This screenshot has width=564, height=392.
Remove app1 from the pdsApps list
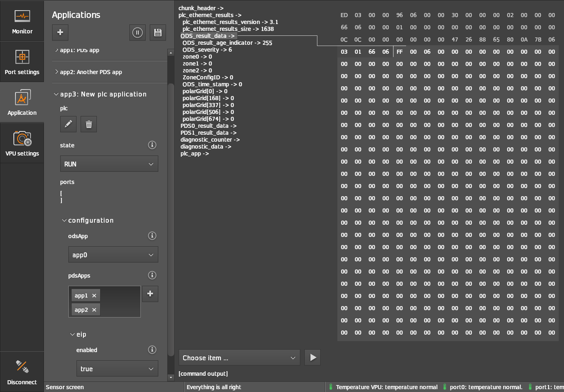click(94, 296)
